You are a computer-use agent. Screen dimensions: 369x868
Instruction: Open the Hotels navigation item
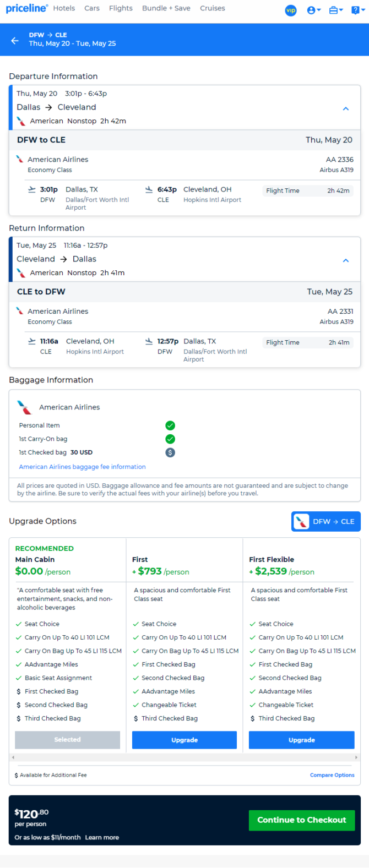64,8
